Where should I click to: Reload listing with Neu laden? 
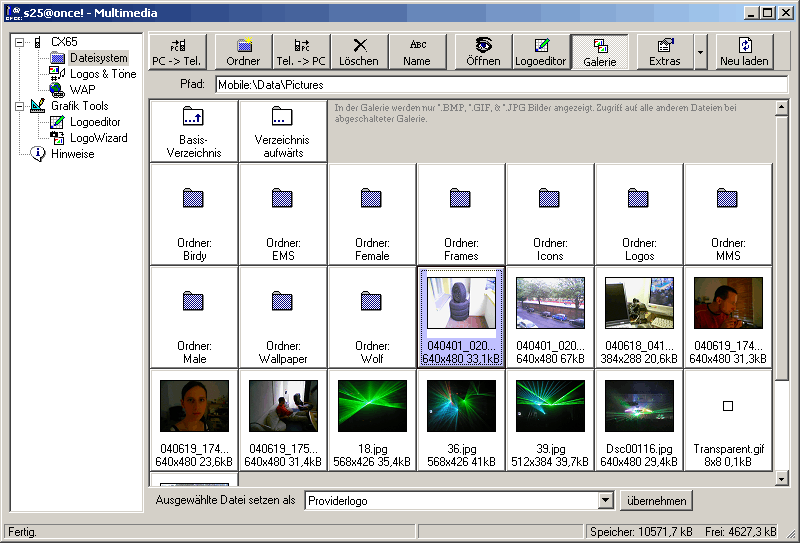pyautogui.click(x=744, y=52)
